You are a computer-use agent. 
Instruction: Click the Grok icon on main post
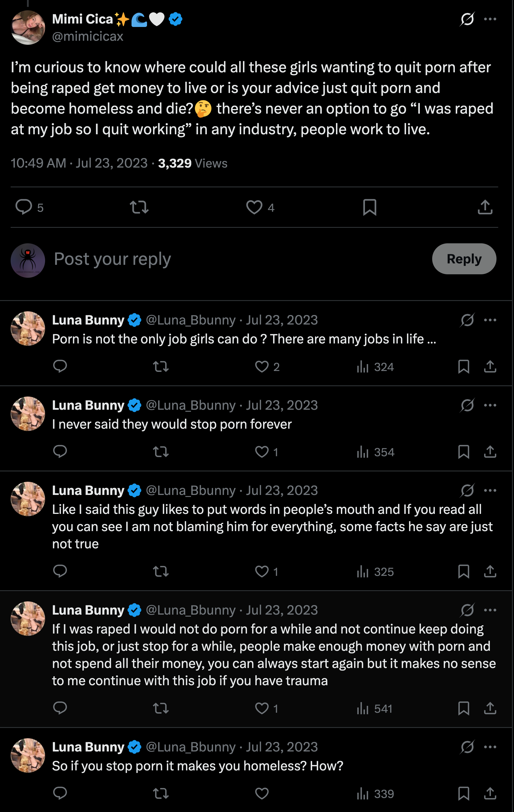[467, 19]
